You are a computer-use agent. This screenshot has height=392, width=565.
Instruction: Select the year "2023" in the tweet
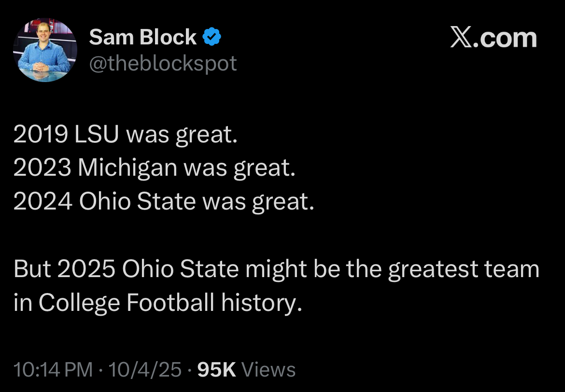click(x=42, y=168)
